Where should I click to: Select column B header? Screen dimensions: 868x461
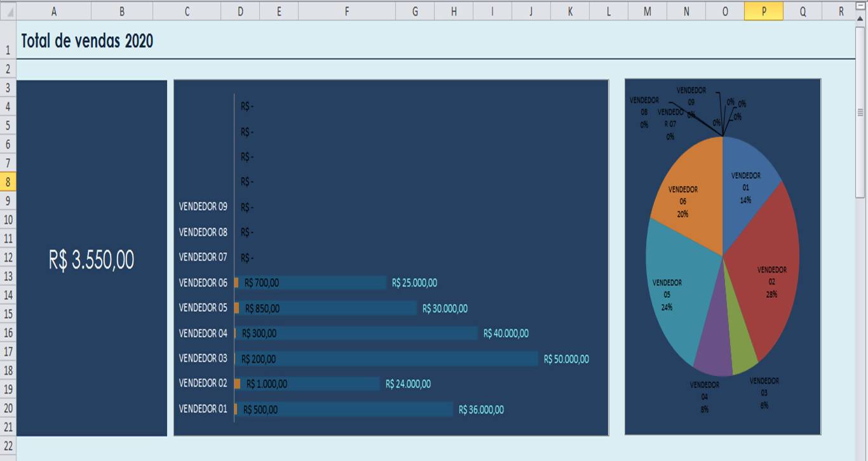pos(122,11)
